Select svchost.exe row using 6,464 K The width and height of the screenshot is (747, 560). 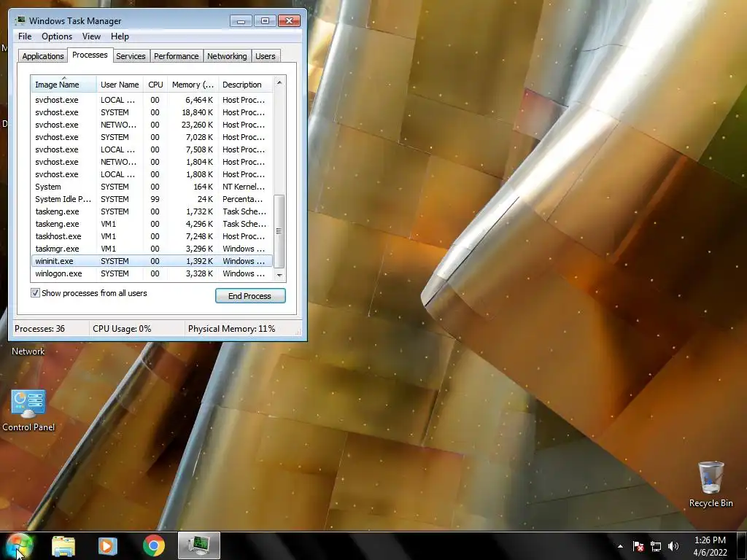[x=152, y=100]
